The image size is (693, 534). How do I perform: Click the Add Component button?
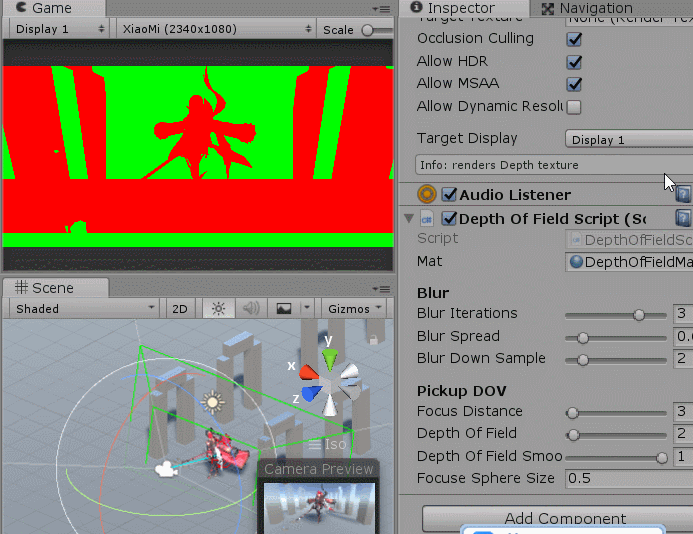(x=558, y=518)
